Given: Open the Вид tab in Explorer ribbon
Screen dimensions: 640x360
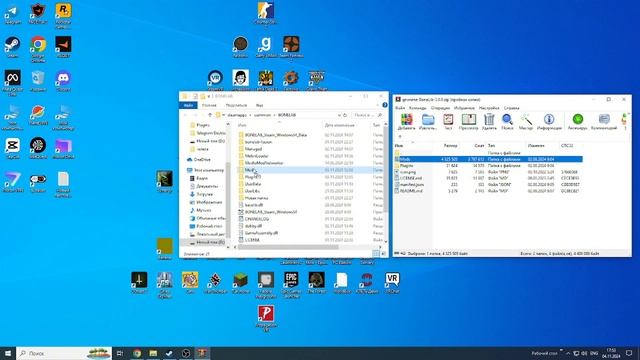Looking at the screenshot, I should pos(259,105).
